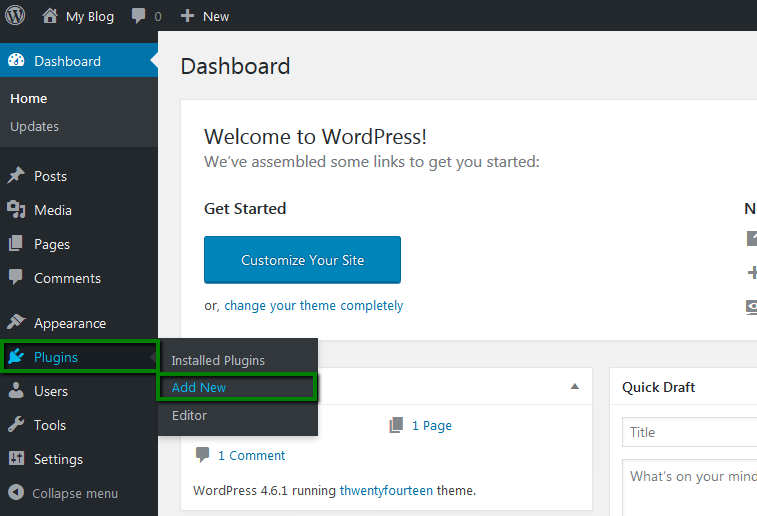Screen dimensions: 757x516
Task: Choose Installed Plugins from submenu
Action: [218, 361]
